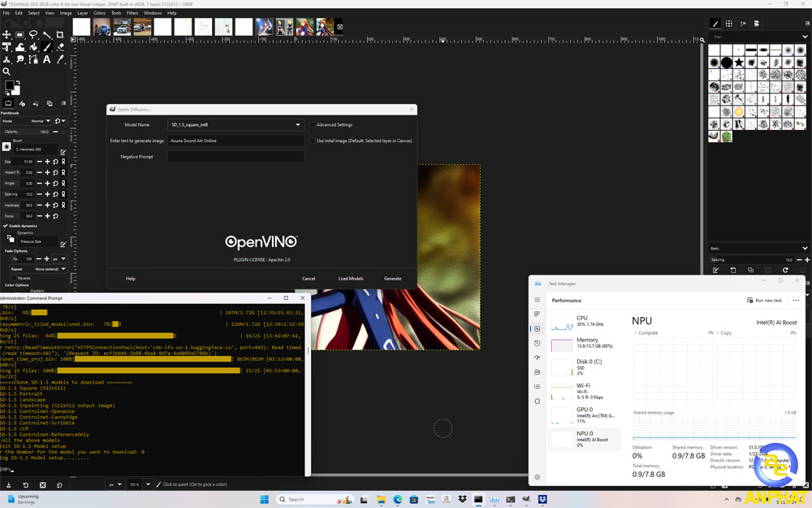Select the Text tool

pyautogui.click(x=46, y=59)
